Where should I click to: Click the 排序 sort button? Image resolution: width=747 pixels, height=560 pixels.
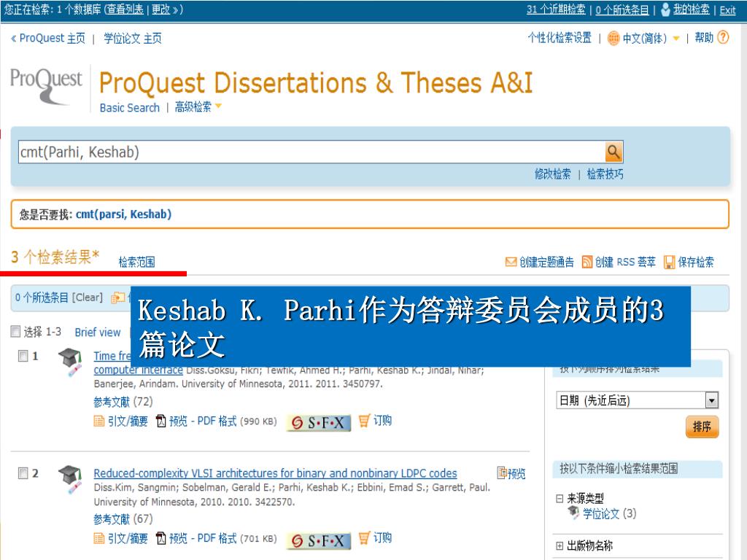click(702, 427)
